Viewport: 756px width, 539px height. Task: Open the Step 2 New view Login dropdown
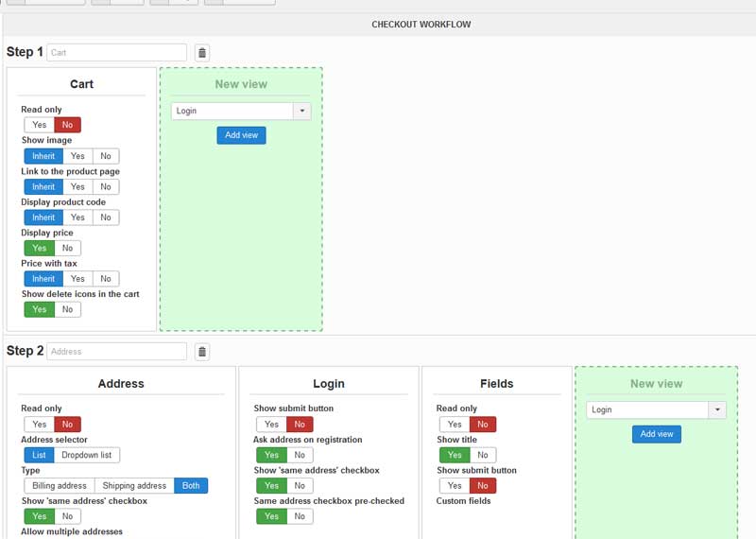(x=656, y=409)
